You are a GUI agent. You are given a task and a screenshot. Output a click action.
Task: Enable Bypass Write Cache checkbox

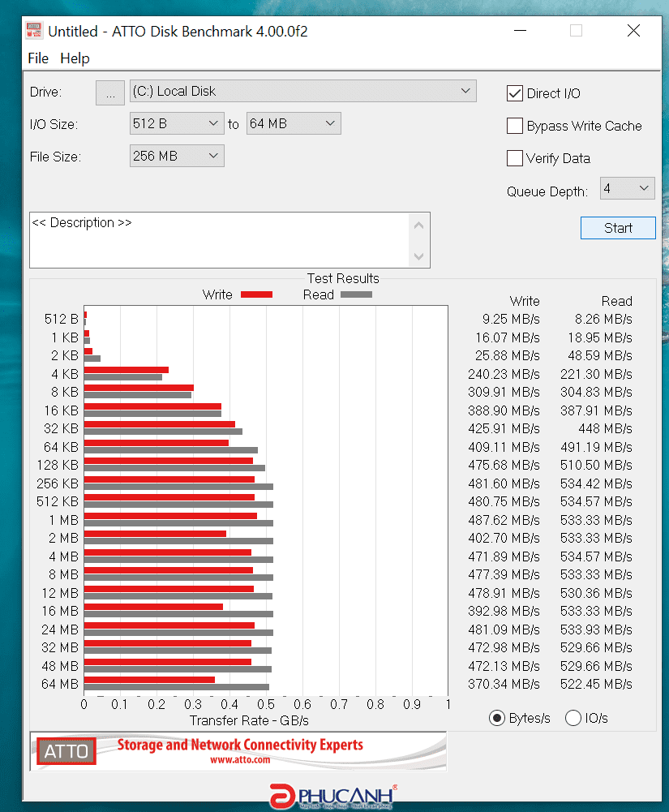click(x=515, y=126)
